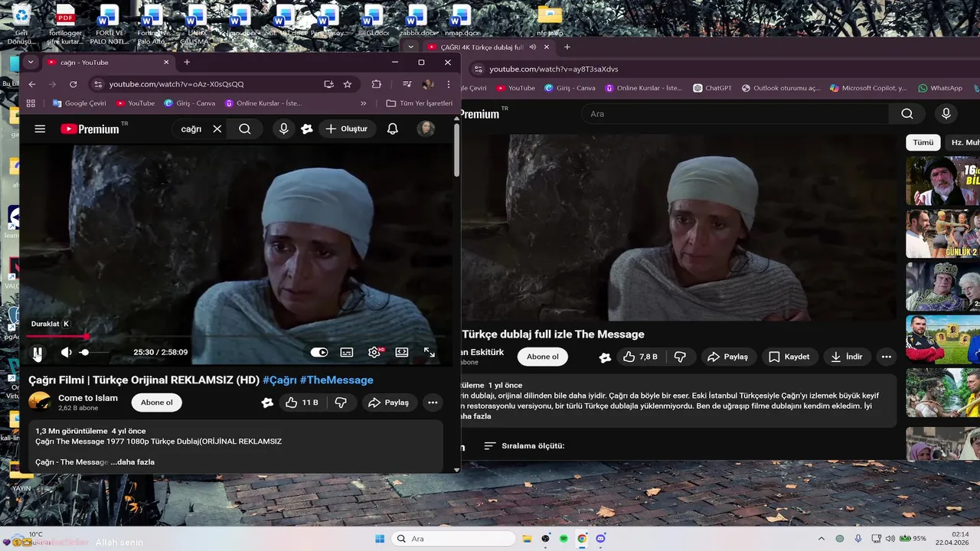Select the 'çağrı - YouTube' tab
The image size is (980, 551).
click(x=107, y=62)
